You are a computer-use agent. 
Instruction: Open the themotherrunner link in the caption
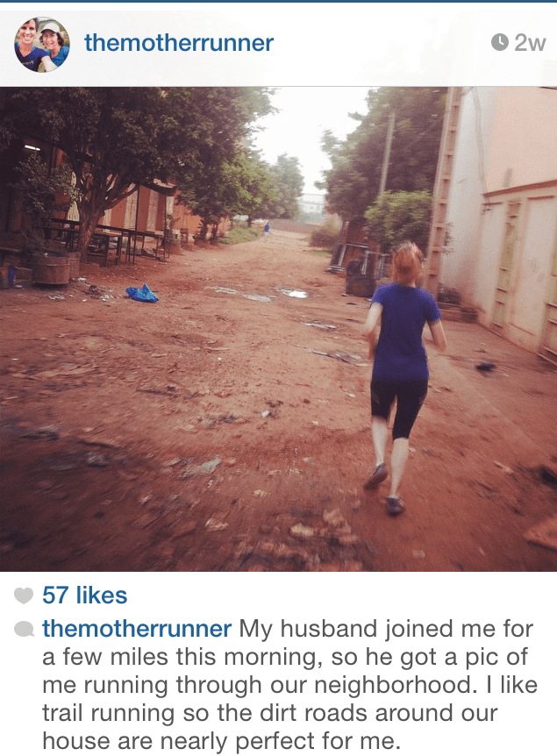[x=137, y=629]
